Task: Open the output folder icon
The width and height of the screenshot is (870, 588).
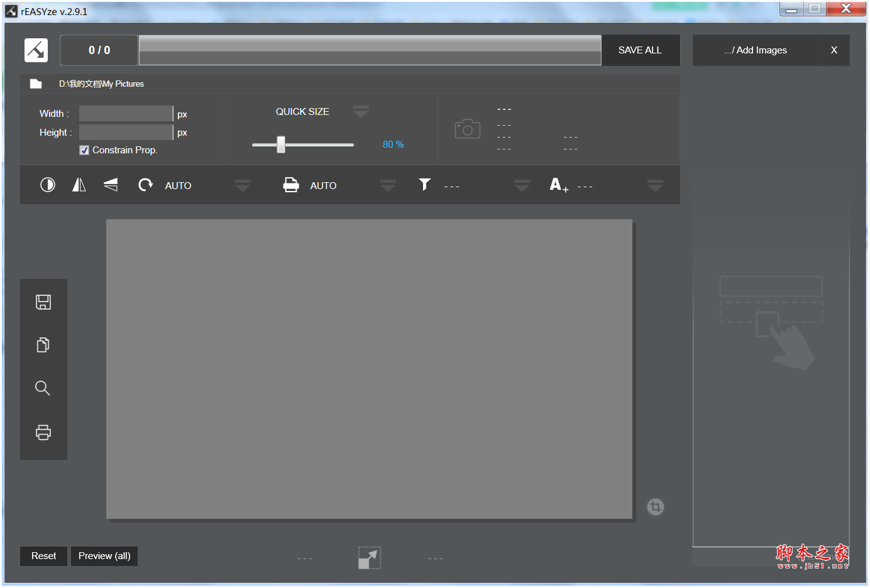Action: coord(36,84)
